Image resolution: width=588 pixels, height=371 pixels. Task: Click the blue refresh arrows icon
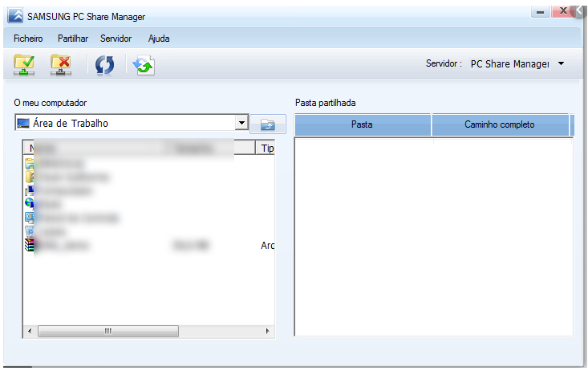(x=104, y=65)
